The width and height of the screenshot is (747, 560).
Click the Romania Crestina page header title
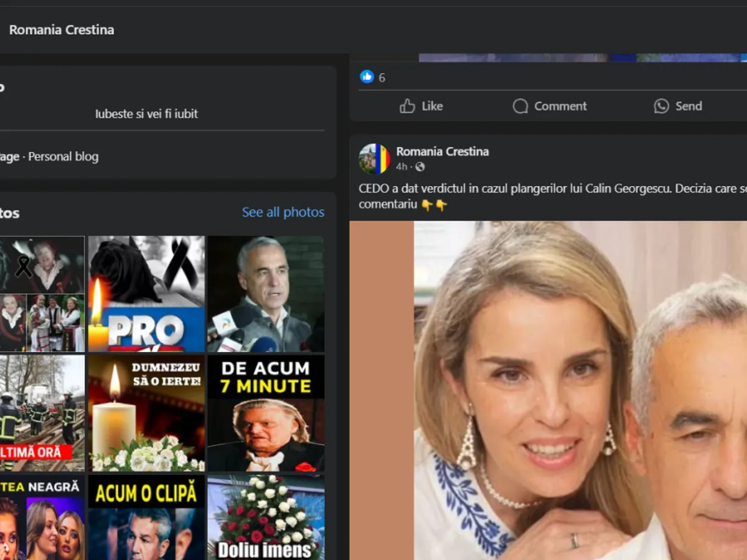pyautogui.click(x=62, y=30)
